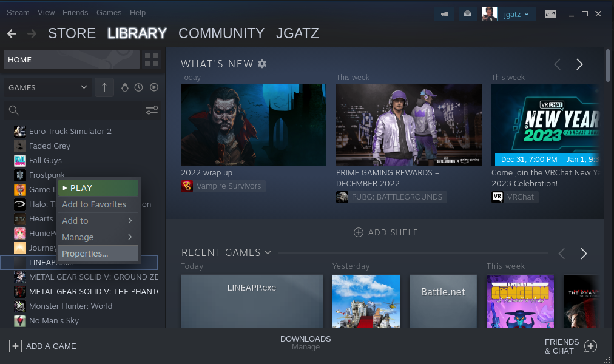Click the library search field
614x364 pixels.
click(x=75, y=110)
